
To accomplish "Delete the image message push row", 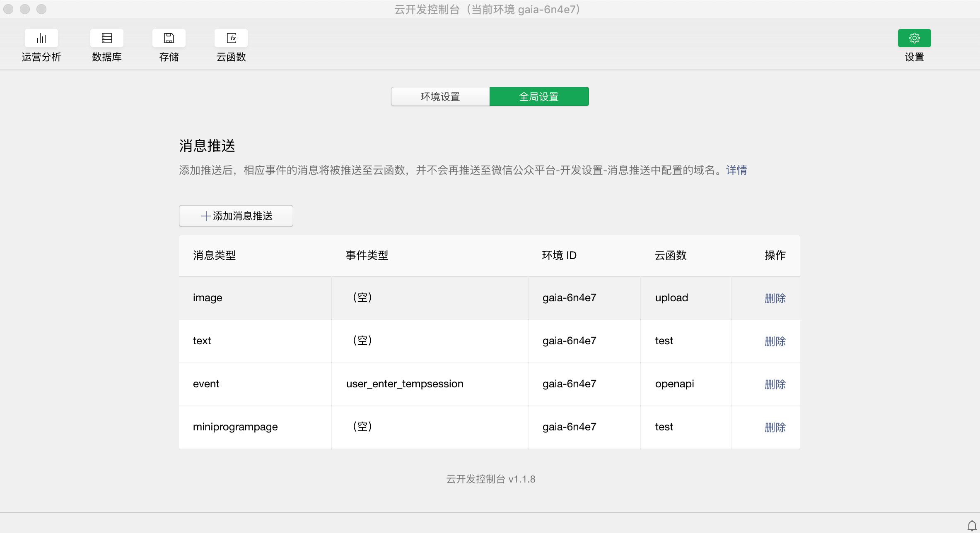I will click(775, 298).
